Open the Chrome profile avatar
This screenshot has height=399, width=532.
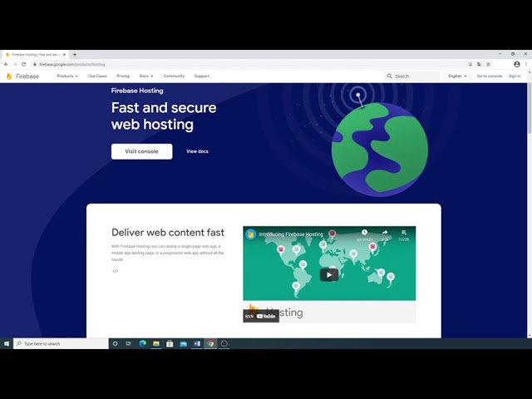click(x=517, y=64)
